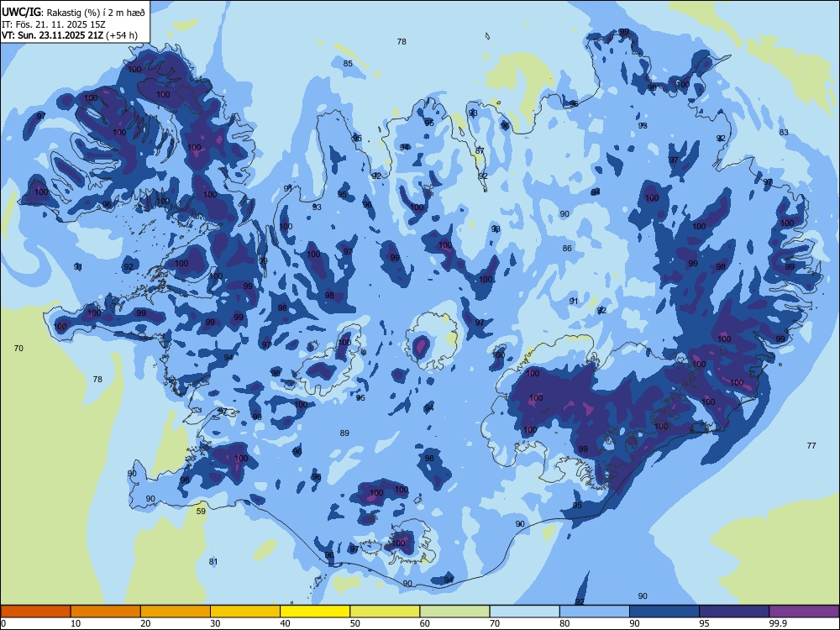Screen dimensions: 840x630
Task: Click the 10–20 orange legend swatch
Action: [106, 612]
